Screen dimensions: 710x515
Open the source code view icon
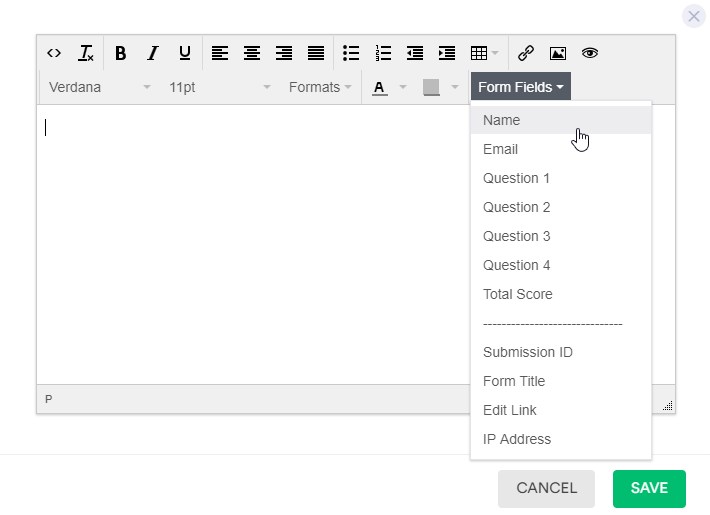tap(54, 53)
